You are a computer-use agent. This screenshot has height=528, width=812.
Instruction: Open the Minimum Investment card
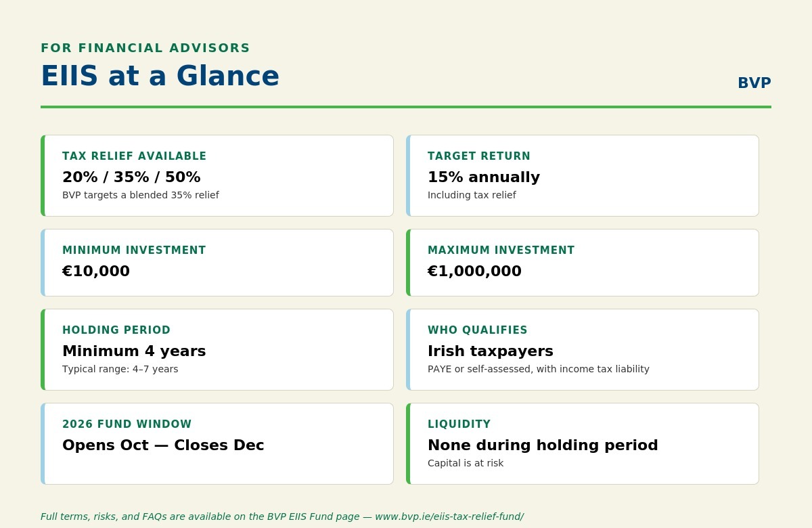(x=217, y=263)
